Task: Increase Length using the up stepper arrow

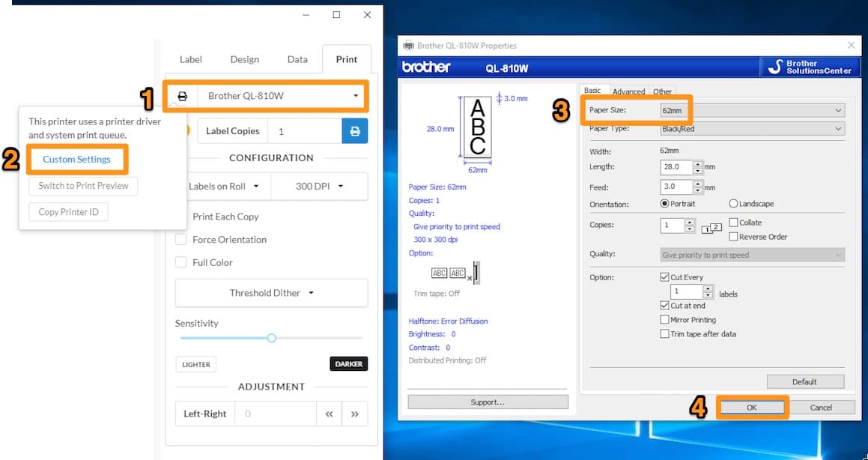Action: click(x=697, y=163)
